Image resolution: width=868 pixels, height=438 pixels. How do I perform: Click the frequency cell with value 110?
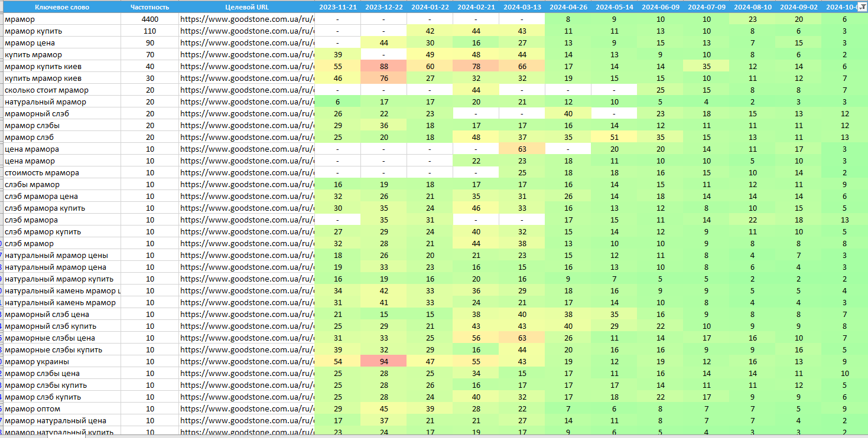[x=149, y=31]
